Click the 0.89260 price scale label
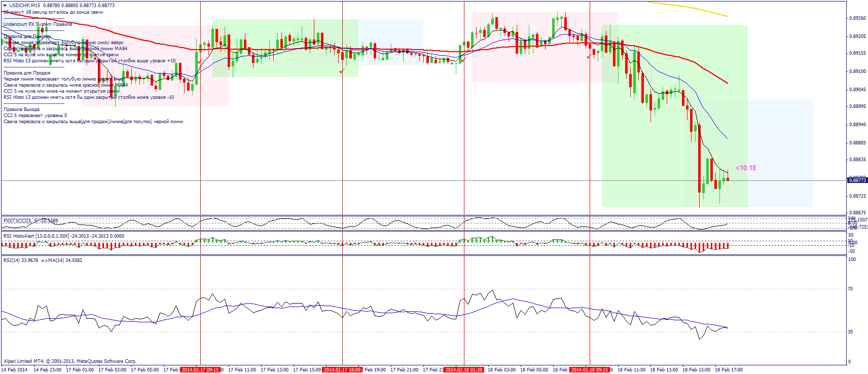The height and width of the screenshot is (374, 868). [858, 18]
